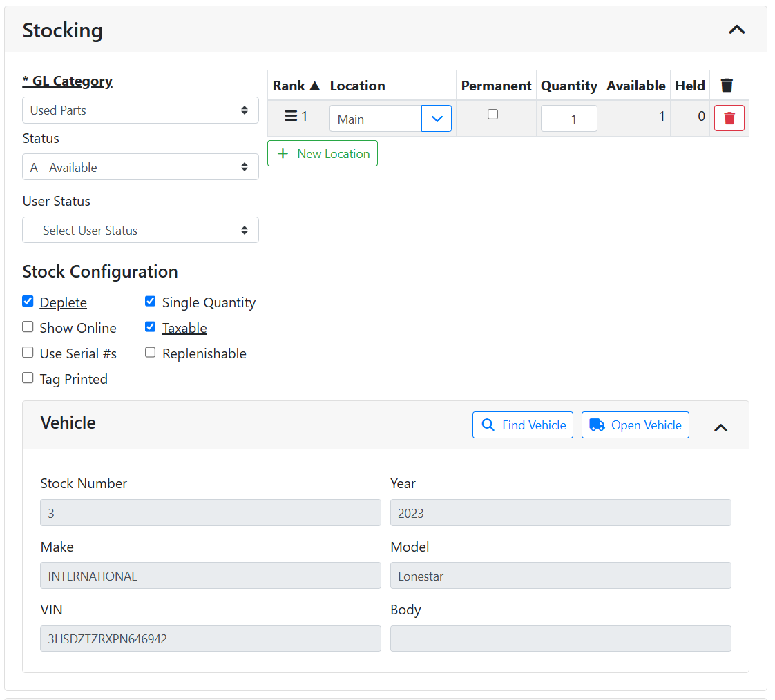This screenshot has width=775, height=700.
Task: Uncheck the Deplete checkbox
Action: [28, 302]
